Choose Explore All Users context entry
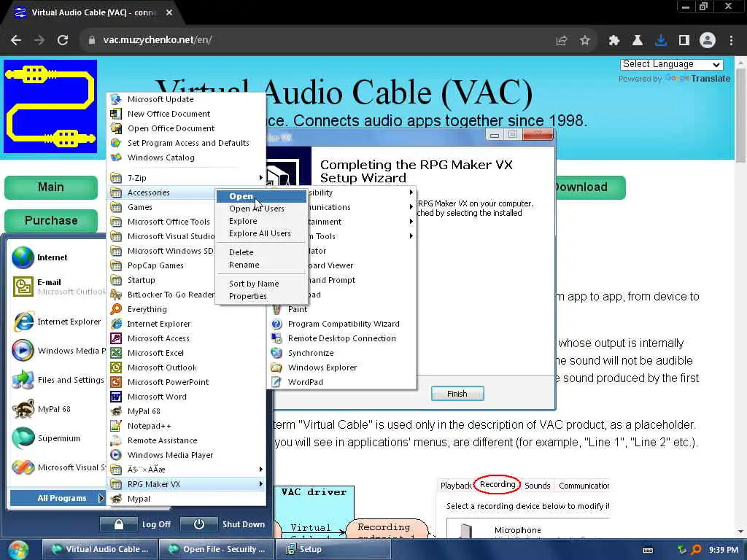Image resolution: width=747 pixels, height=560 pixels. (261, 233)
